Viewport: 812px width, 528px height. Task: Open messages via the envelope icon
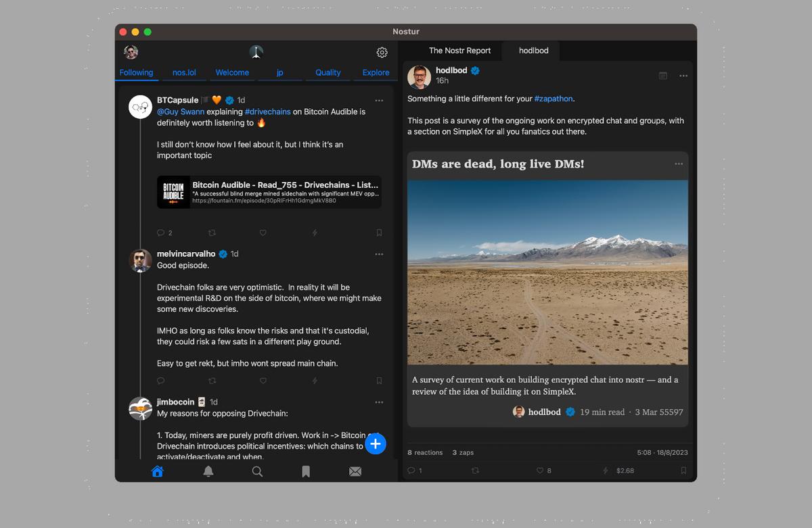tap(355, 471)
